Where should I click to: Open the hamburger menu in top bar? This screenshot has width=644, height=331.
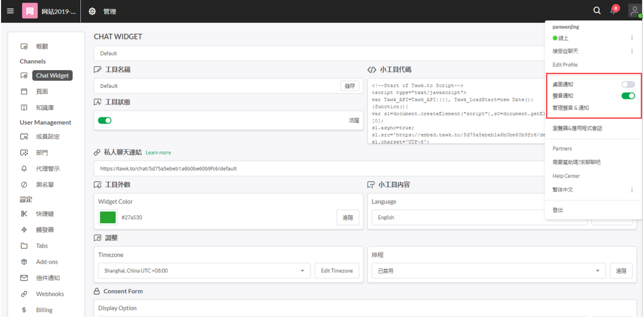point(10,11)
